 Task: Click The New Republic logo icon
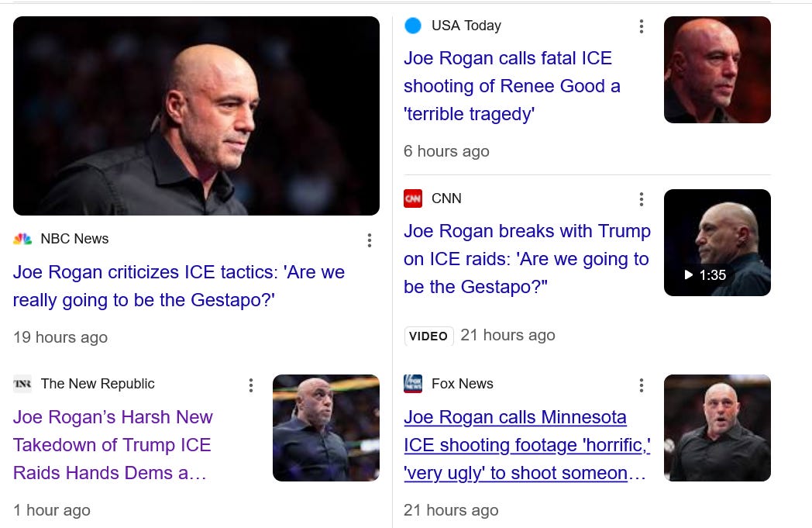(x=22, y=384)
